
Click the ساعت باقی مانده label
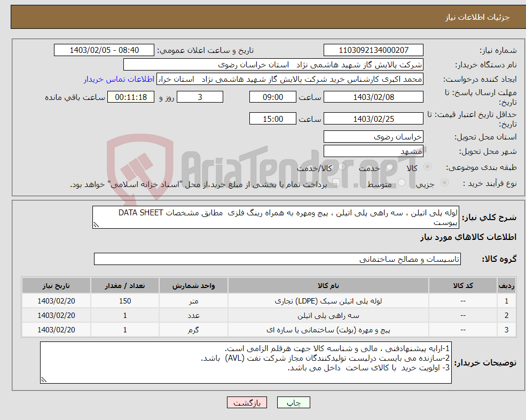click(x=75, y=97)
